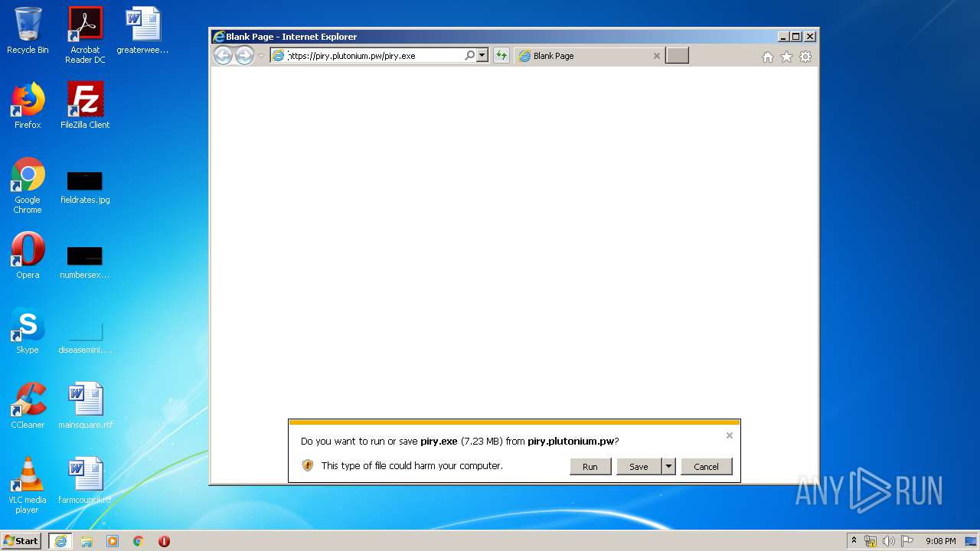
Task: Click the address bar URL field
Action: point(374,56)
